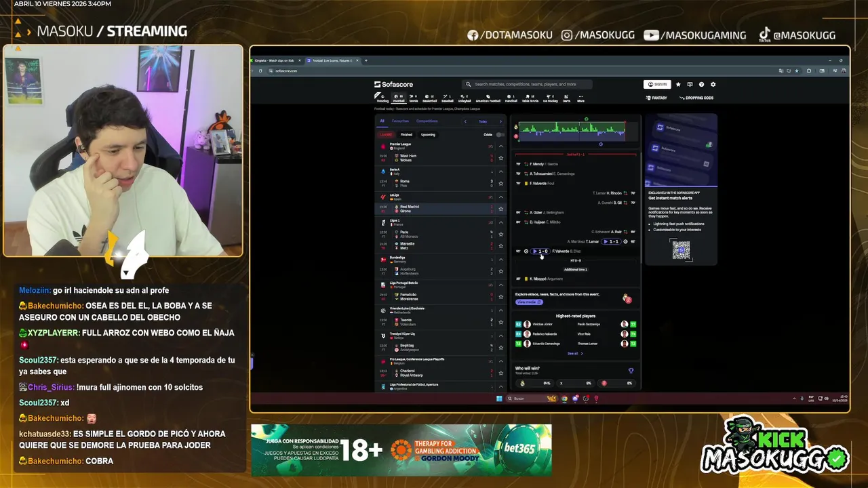Filter matches by Upcoming
This screenshot has height=488, width=868.
coord(428,134)
